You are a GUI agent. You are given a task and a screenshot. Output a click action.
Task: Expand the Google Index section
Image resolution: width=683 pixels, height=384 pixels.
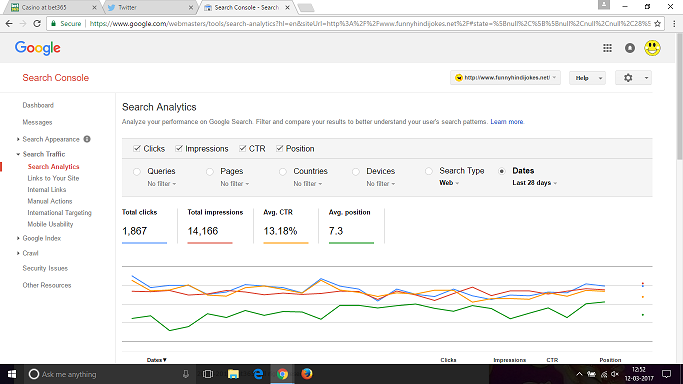[41, 238]
